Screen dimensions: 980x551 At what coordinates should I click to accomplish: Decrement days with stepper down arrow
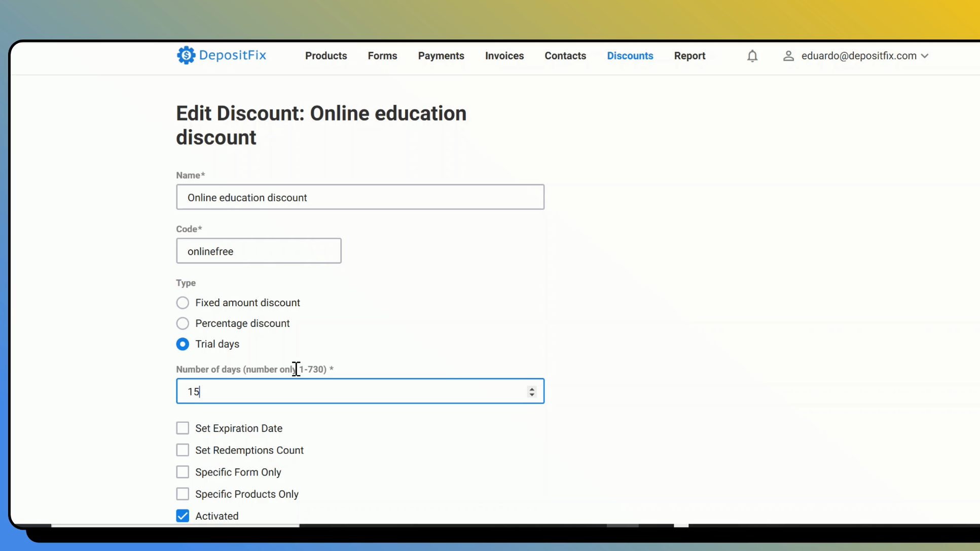coord(532,394)
